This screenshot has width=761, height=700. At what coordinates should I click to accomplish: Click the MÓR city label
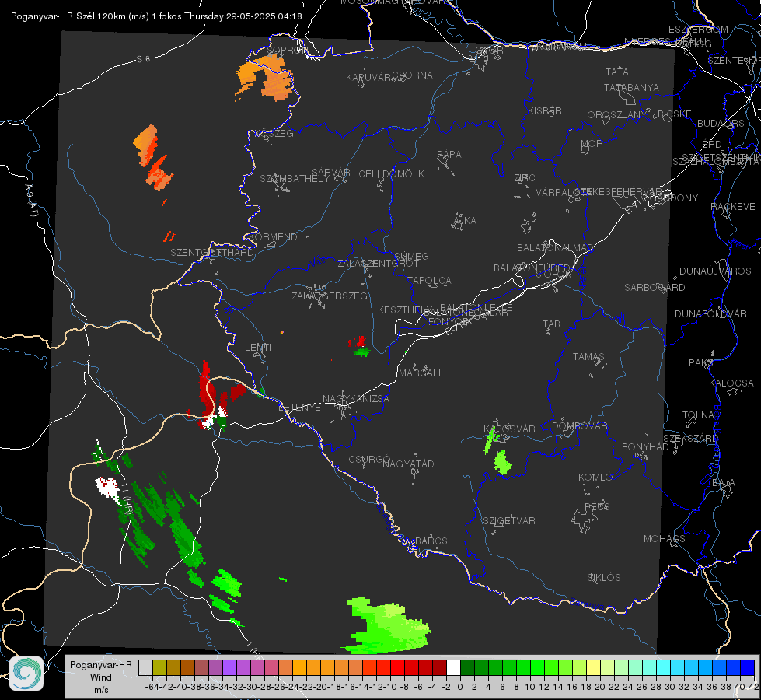[592, 143]
